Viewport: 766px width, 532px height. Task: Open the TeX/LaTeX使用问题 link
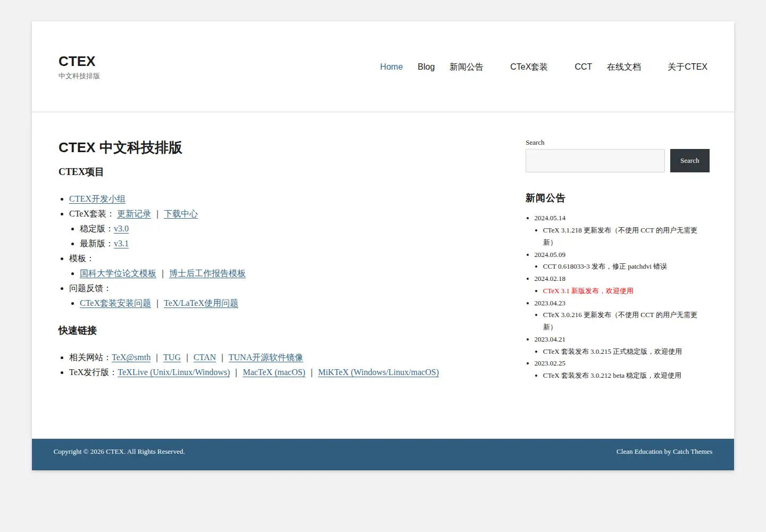point(201,303)
